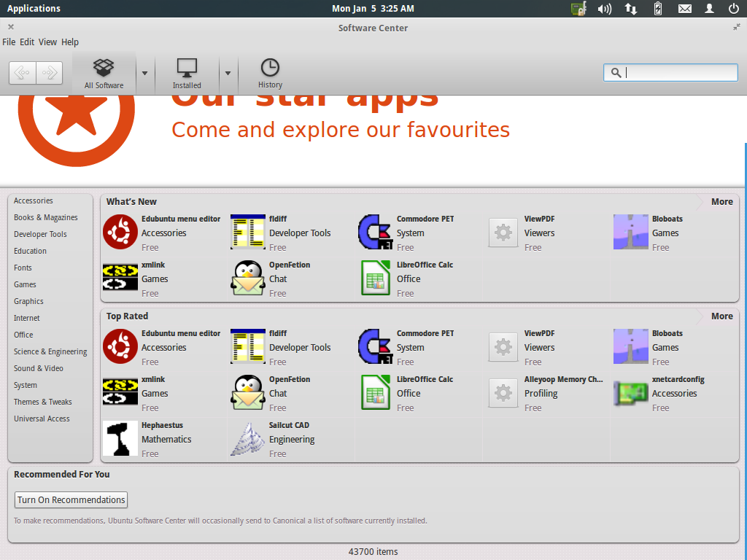Select the Themes & Tweaks category
Image resolution: width=747 pixels, height=560 pixels.
pos(43,402)
